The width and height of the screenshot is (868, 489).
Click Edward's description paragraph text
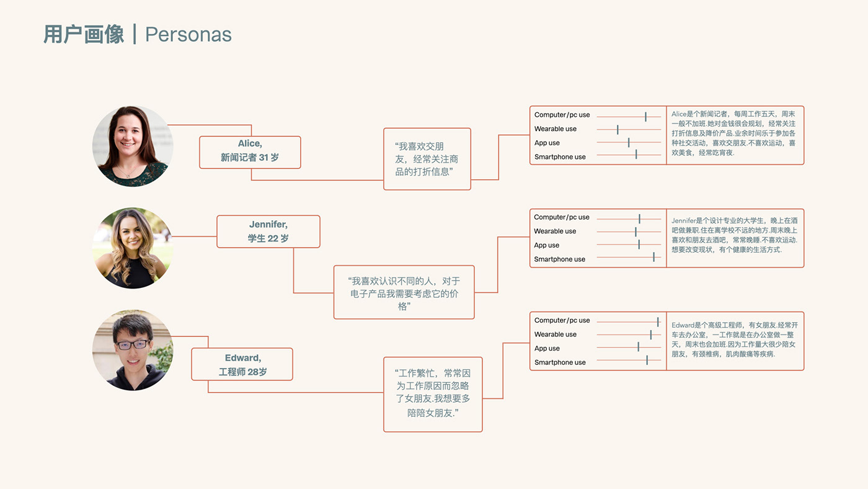pos(734,339)
